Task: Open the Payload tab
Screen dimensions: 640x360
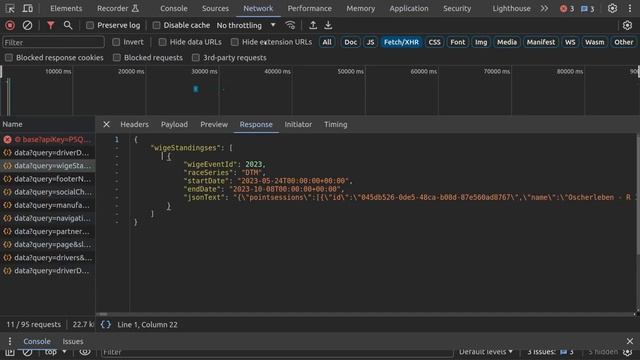Action: tap(174, 124)
